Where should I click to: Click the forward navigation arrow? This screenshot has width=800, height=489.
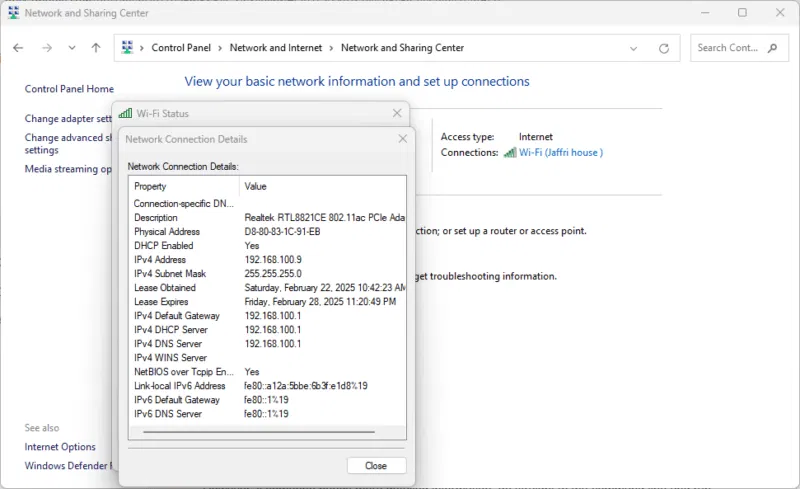click(46, 48)
